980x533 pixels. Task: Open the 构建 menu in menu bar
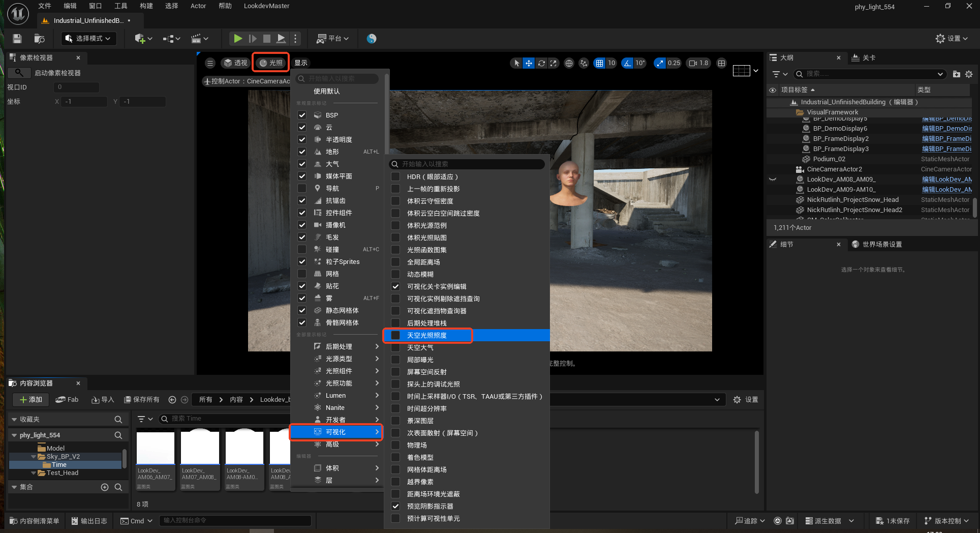coord(146,6)
